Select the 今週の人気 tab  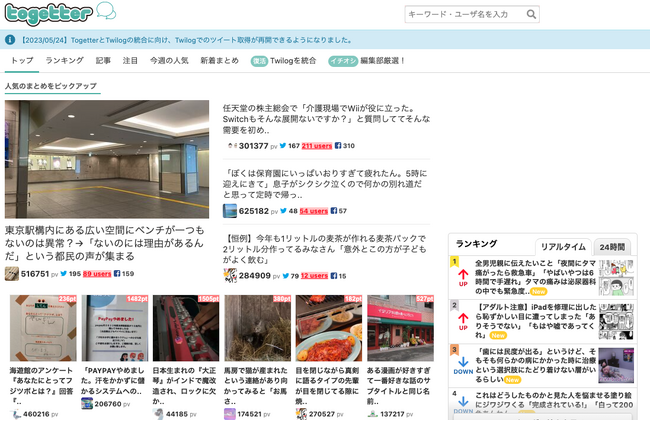point(169,61)
